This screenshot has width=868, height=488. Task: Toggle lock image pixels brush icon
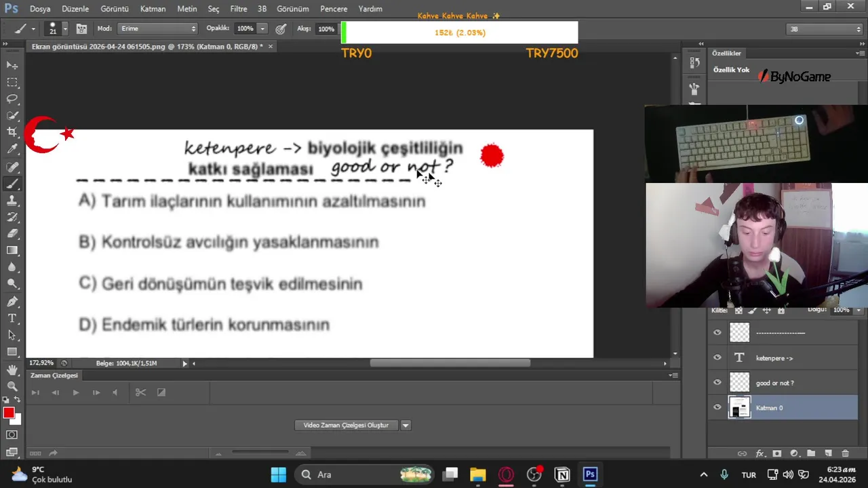pyautogui.click(x=753, y=310)
